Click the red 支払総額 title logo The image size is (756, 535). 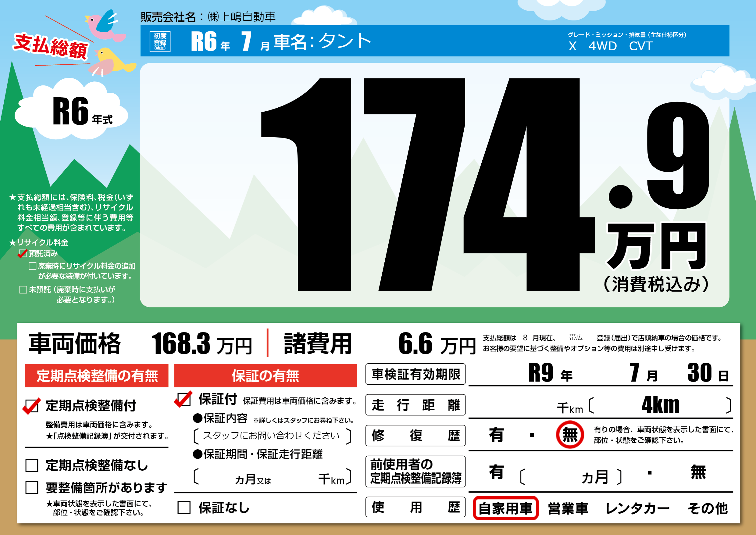click(x=51, y=46)
